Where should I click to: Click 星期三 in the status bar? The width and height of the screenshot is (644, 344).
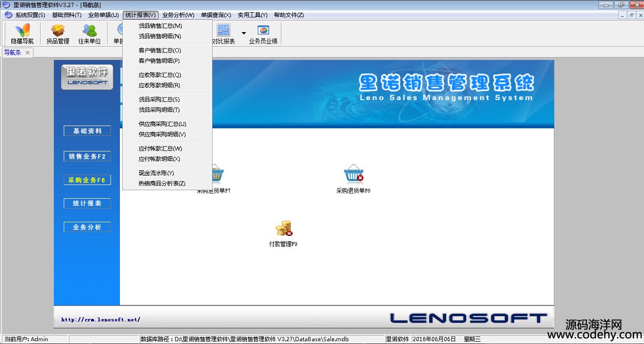[x=472, y=339]
